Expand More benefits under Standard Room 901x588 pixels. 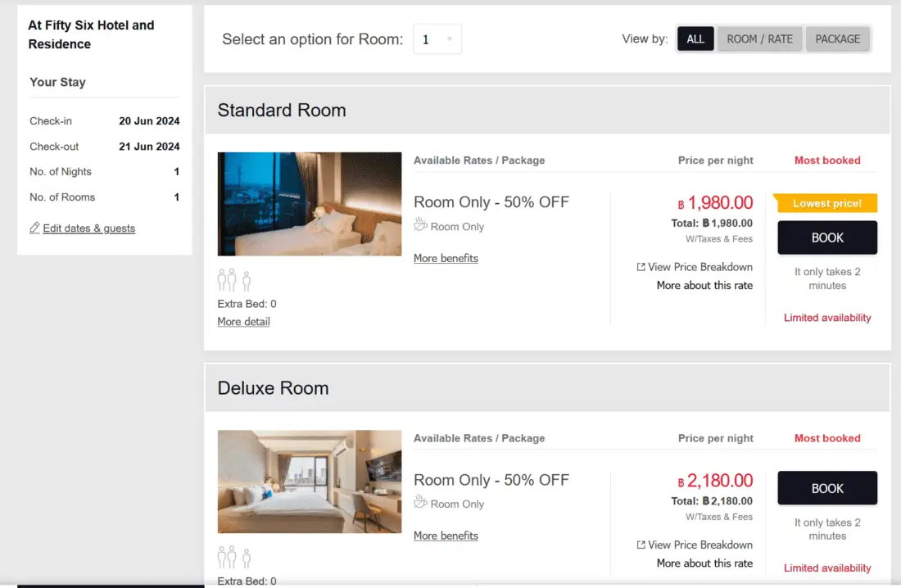click(x=446, y=258)
